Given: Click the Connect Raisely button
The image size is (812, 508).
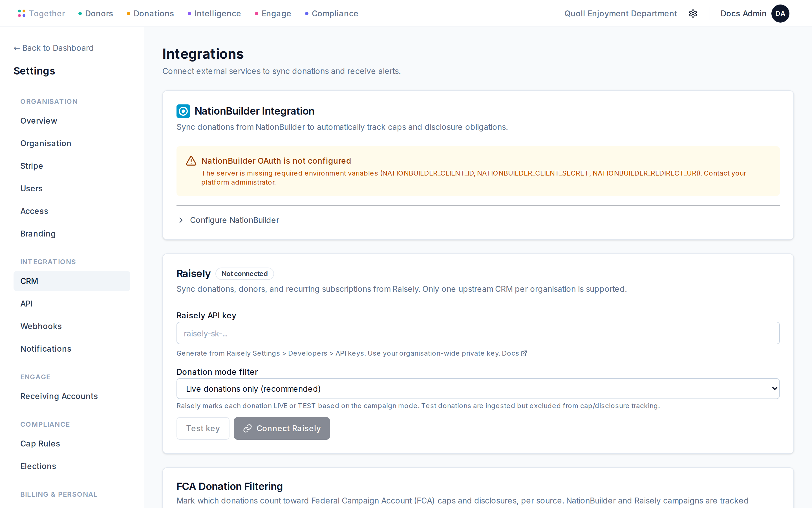Looking at the screenshot, I should point(282,428).
